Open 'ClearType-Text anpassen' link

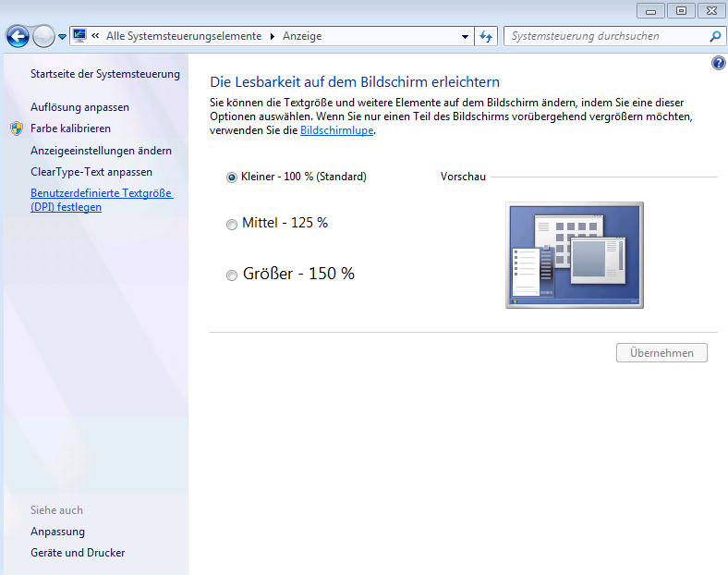(x=91, y=172)
